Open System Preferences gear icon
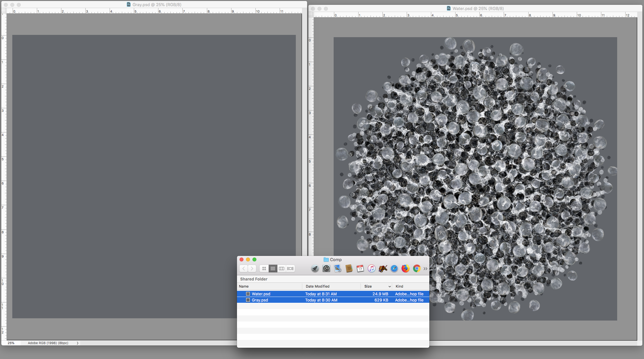644x359 pixels. click(x=326, y=269)
